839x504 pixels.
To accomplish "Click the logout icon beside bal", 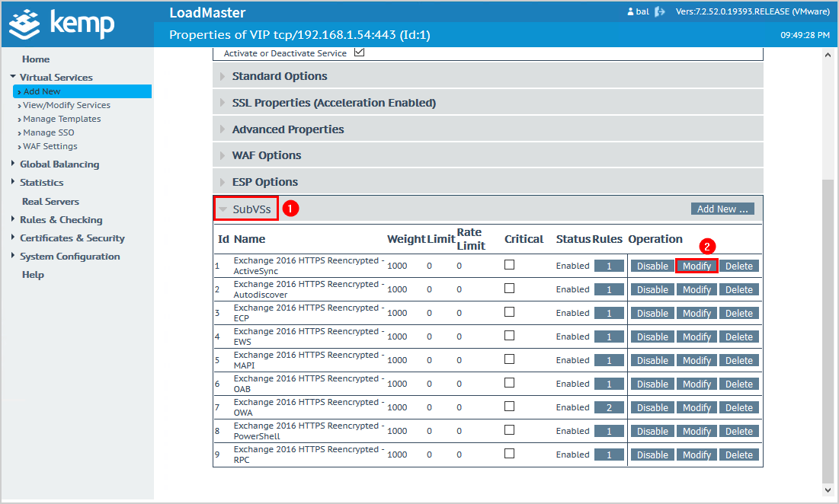I will 660,11.
